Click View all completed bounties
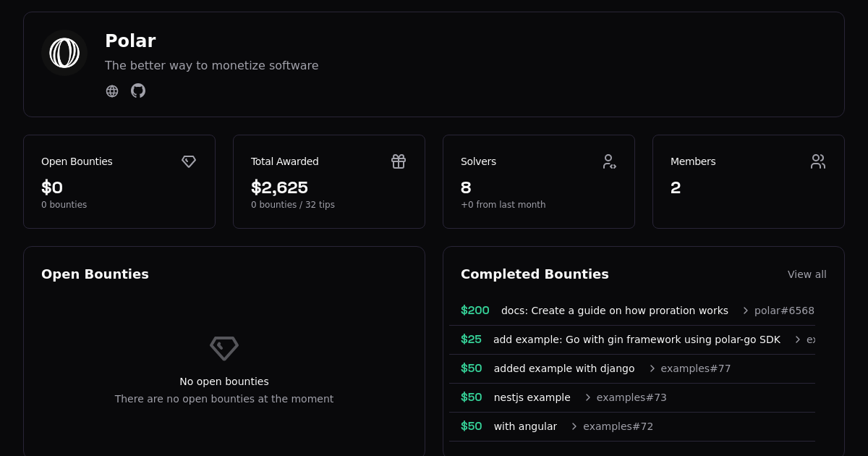 point(807,274)
